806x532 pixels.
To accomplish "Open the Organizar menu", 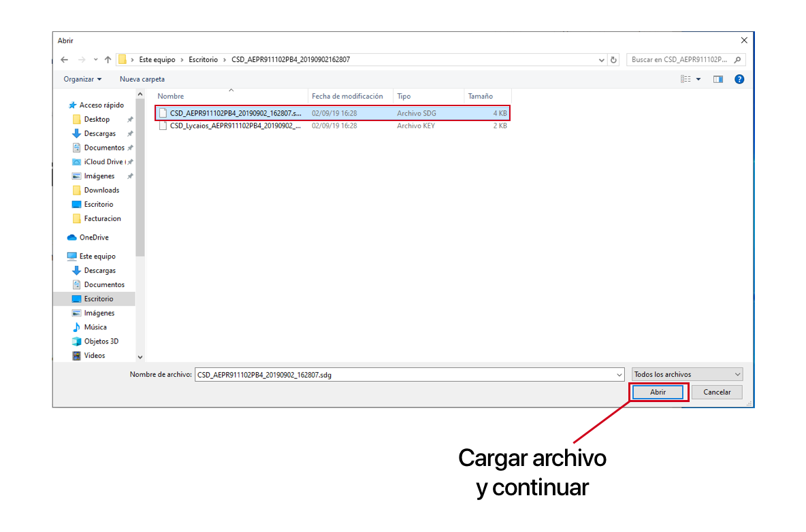I will pyautogui.click(x=82, y=79).
